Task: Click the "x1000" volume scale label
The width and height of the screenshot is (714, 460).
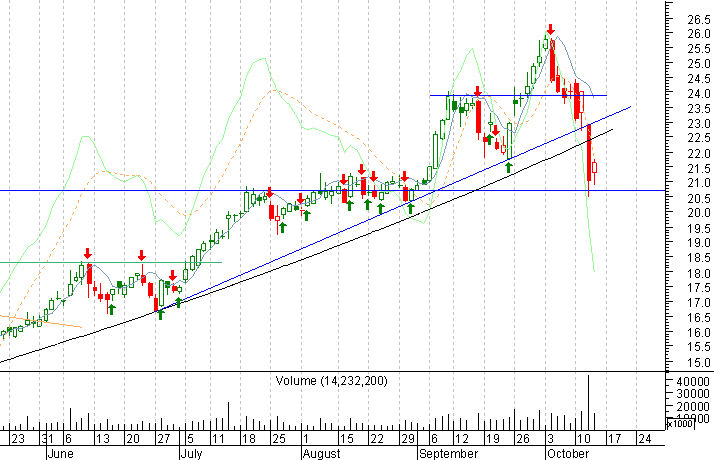Action: [x=680, y=424]
